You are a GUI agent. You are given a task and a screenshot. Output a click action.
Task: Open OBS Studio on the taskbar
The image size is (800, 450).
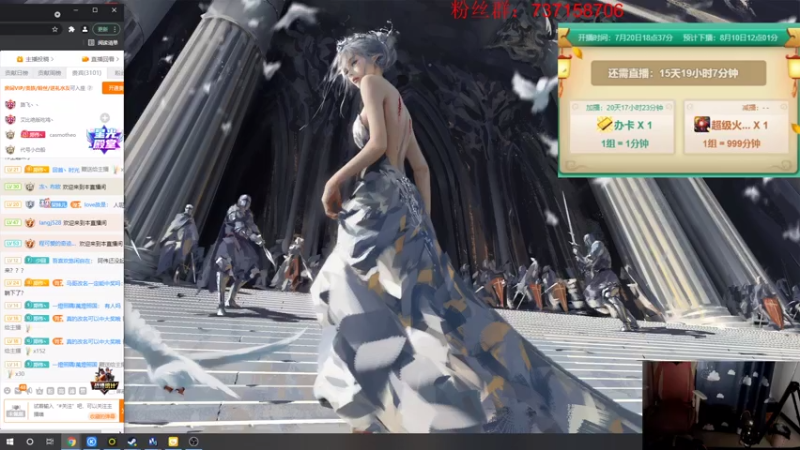click(193, 442)
